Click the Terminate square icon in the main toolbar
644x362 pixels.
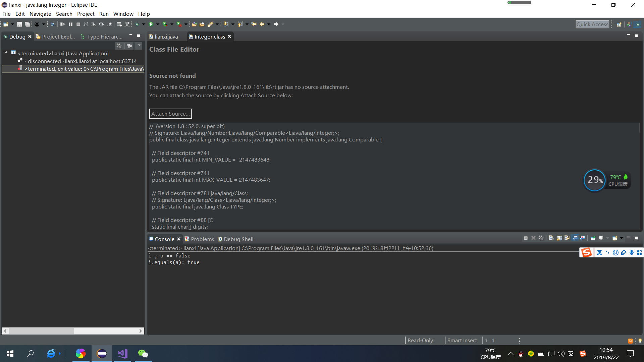tap(78, 24)
